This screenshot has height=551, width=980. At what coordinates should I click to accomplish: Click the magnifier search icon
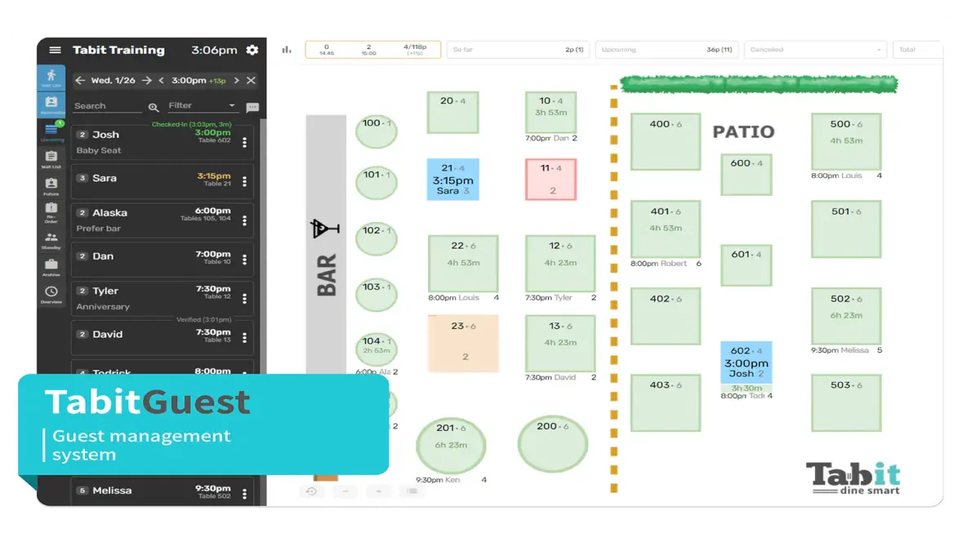154,107
